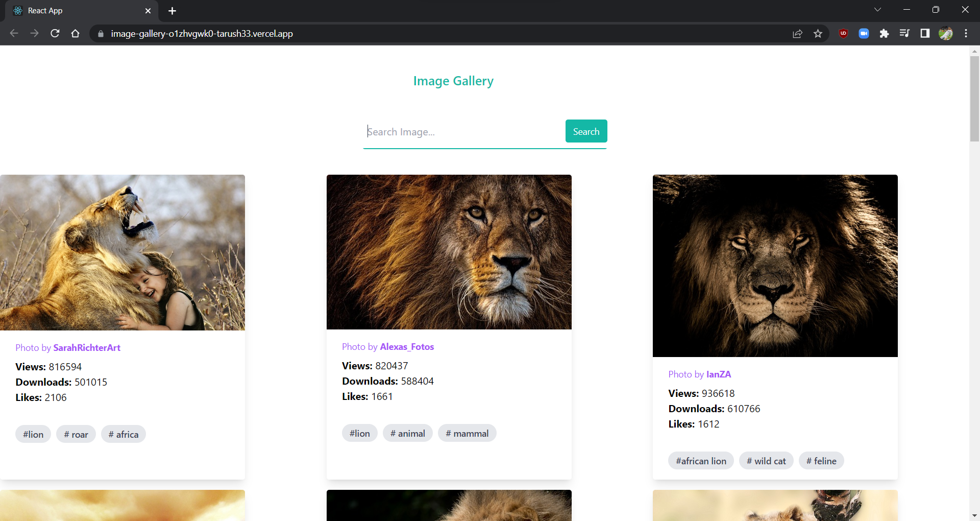Image resolution: width=980 pixels, height=521 pixels.
Task: Click the browser back arrow
Action: click(14, 34)
